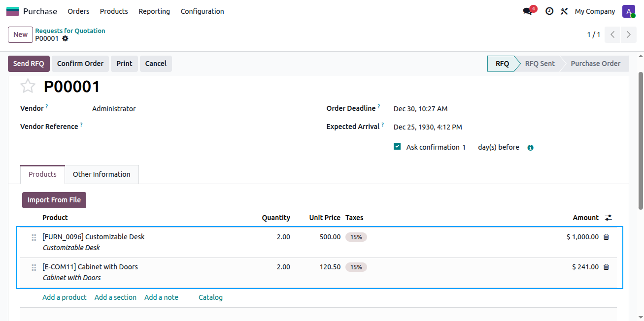This screenshot has height=321, width=644.
Task: Open the Purchase app home icon
Action: (x=13, y=11)
